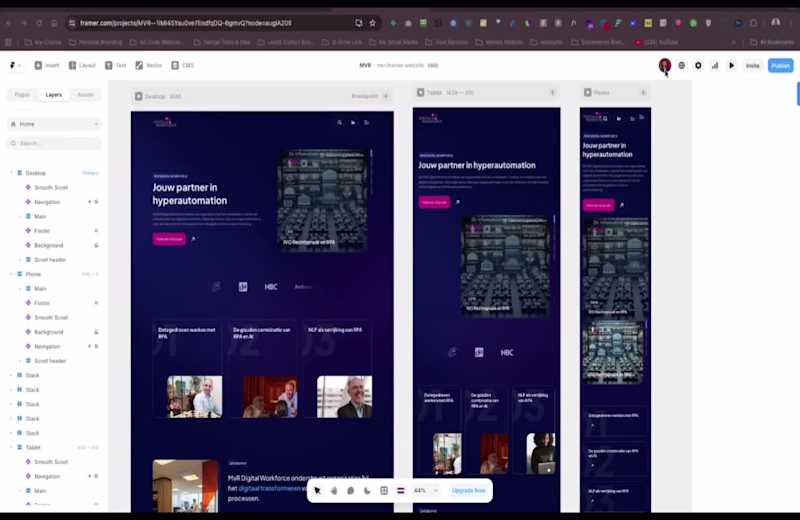This screenshot has height=520, width=800.
Task: Open the 44% zoom dropdown
Action: pos(426,490)
